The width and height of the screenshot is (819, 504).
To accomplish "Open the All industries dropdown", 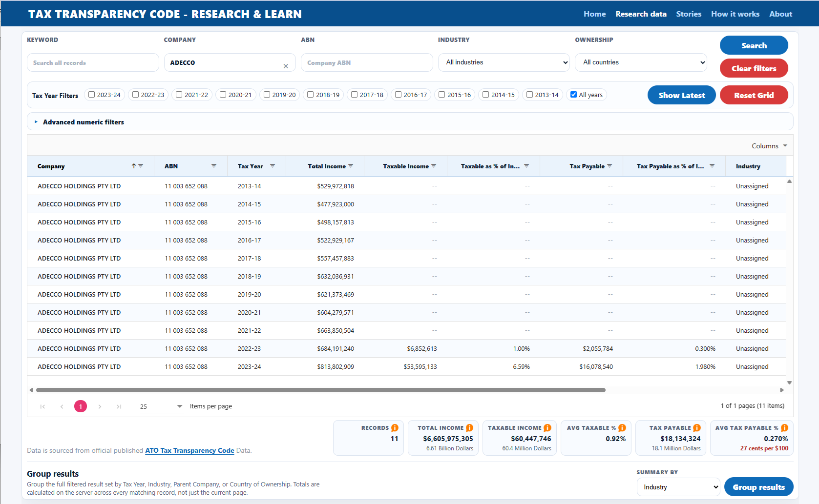I will 504,62.
